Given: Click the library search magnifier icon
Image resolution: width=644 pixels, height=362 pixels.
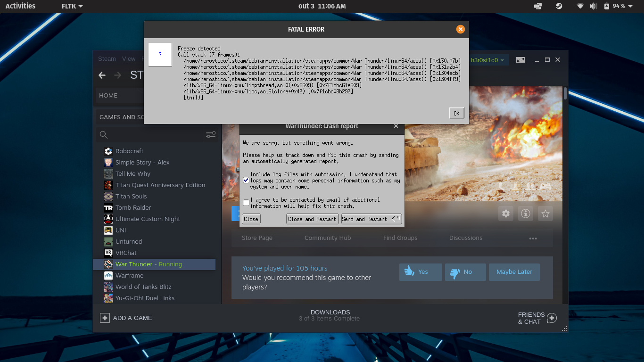Looking at the screenshot, I should 104,135.
